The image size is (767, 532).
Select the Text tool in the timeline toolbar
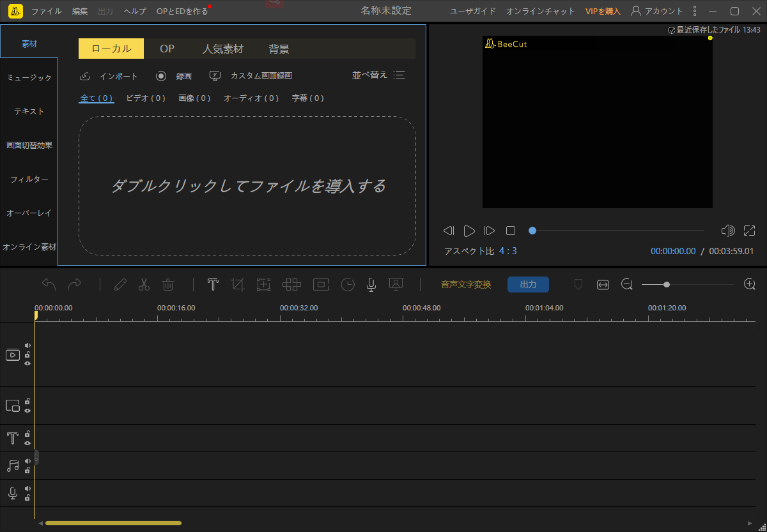(212, 284)
